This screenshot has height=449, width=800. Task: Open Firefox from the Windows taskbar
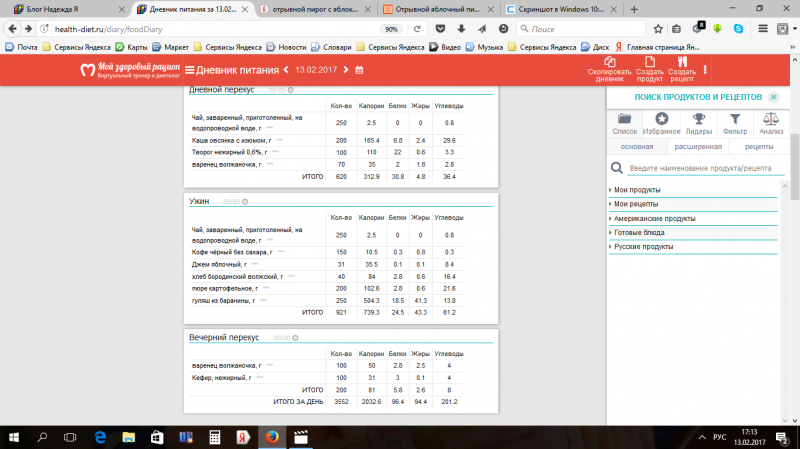pyautogui.click(x=271, y=437)
